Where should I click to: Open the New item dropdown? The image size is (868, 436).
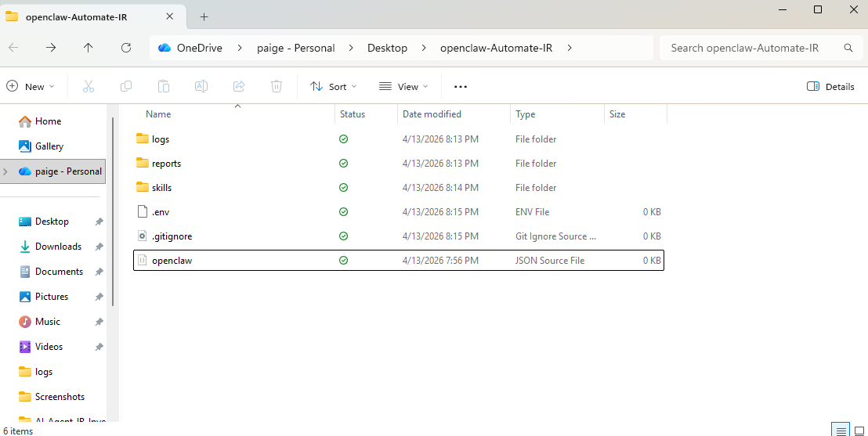(x=31, y=86)
